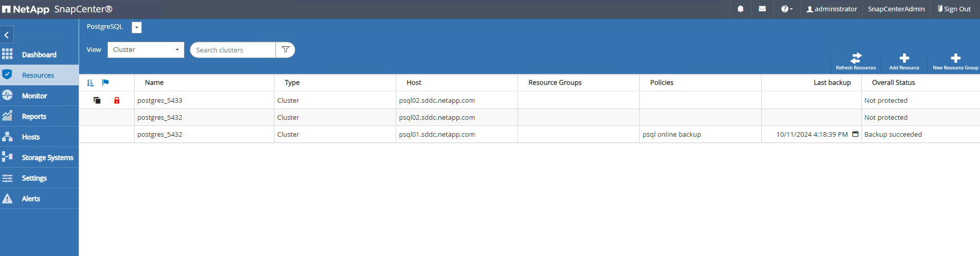Click the sort order icon in table header
Viewport: 980px width, 256px height.
click(90, 82)
